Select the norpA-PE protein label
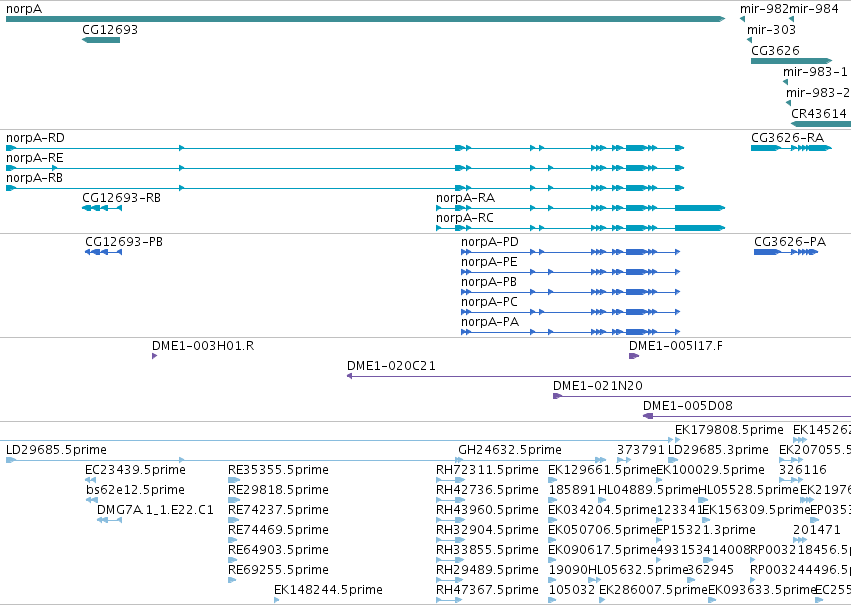This screenshot has height=605, width=851. point(489,262)
